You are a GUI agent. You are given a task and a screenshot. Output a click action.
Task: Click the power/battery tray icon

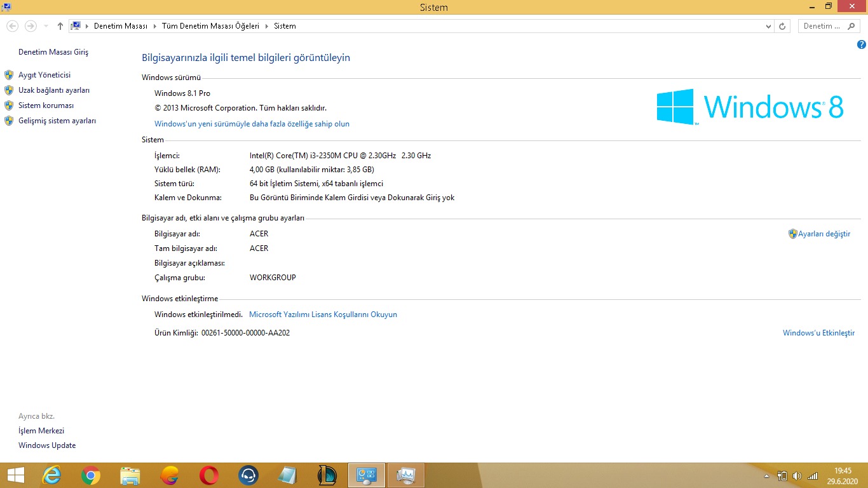[x=782, y=475]
